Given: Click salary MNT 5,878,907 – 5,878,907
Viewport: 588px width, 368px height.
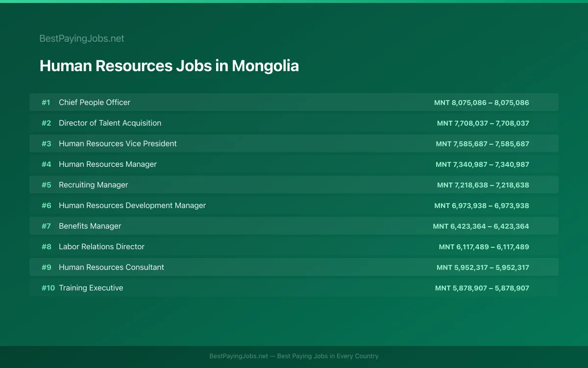Looking at the screenshot, I should pos(482,288).
